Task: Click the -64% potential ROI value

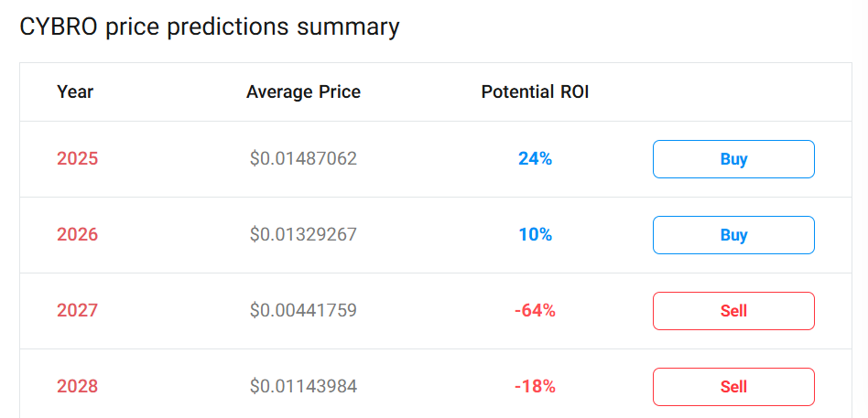Action: tap(535, 311)
